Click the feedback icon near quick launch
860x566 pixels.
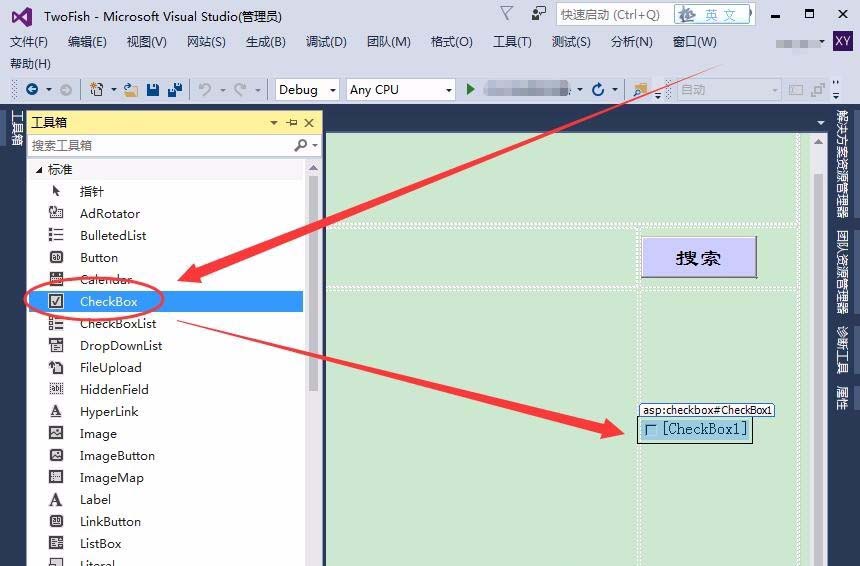[539, 13]
